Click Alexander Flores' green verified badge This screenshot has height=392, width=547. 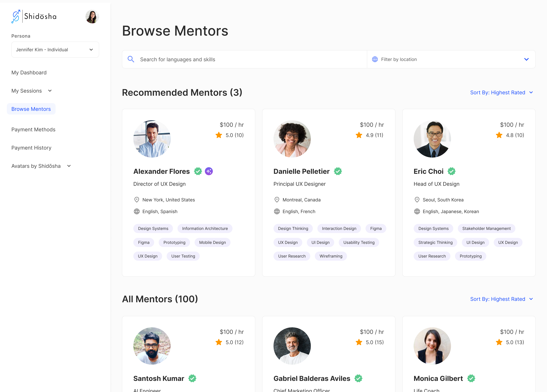pyautogui.click(x=198, y=171)
